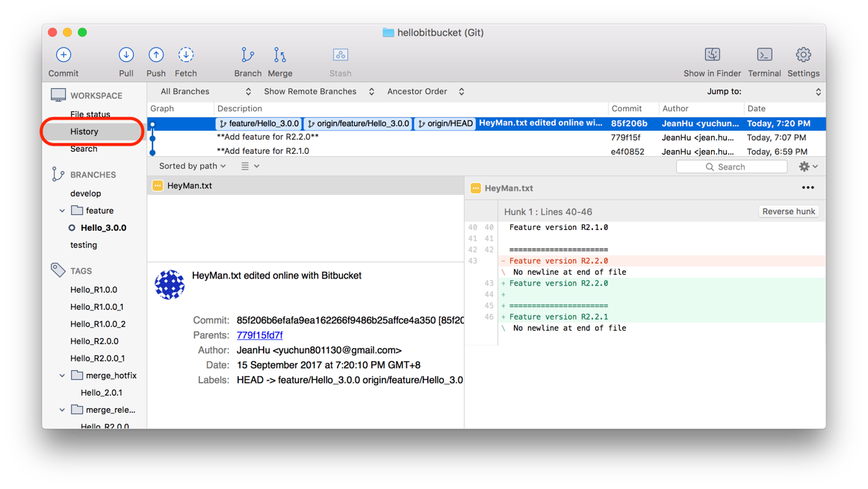Select commit 779f15f row
Screen dimensions: 868x489
[486, 137]
